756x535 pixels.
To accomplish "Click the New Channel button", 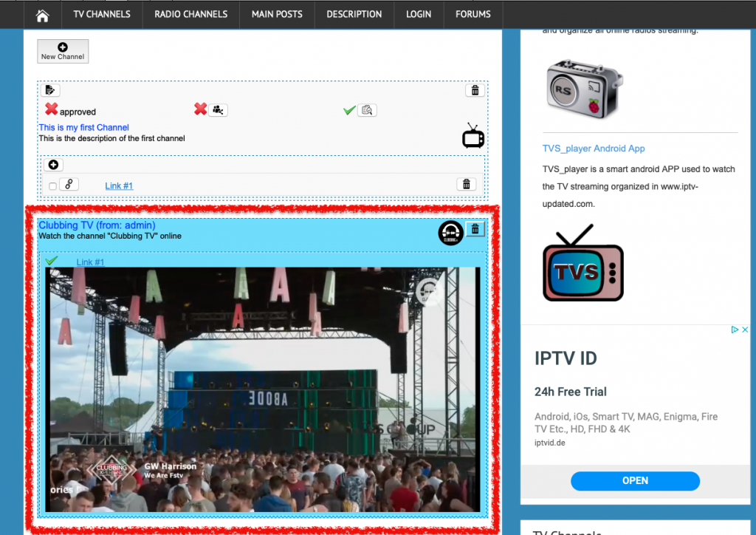I will 63,51.
